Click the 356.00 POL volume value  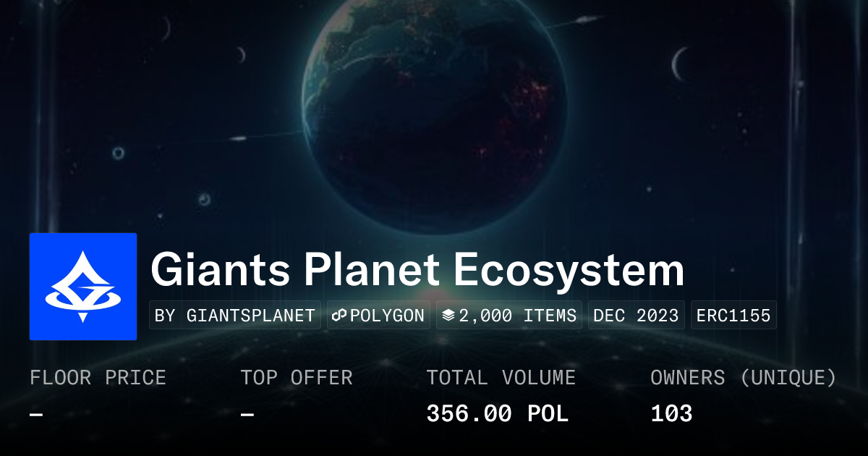497,414
